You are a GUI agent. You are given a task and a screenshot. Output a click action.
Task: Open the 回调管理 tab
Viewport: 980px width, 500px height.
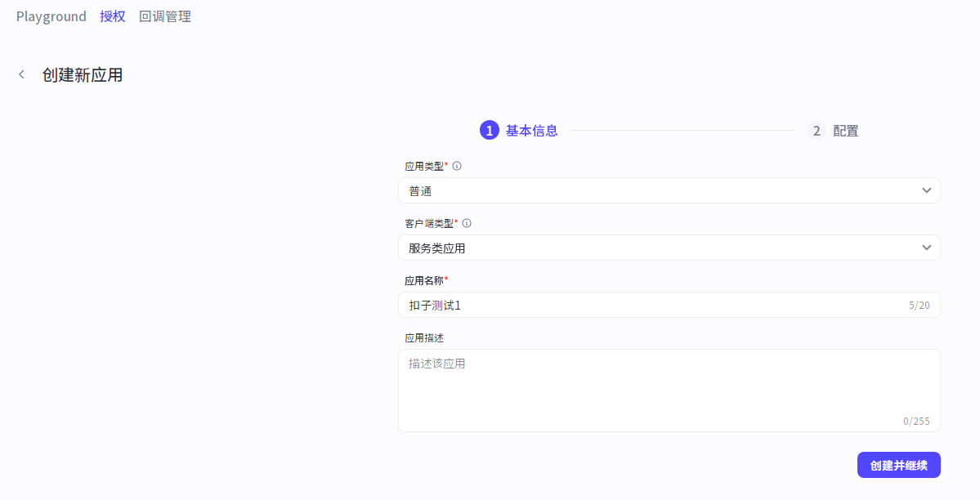(165, 16)
